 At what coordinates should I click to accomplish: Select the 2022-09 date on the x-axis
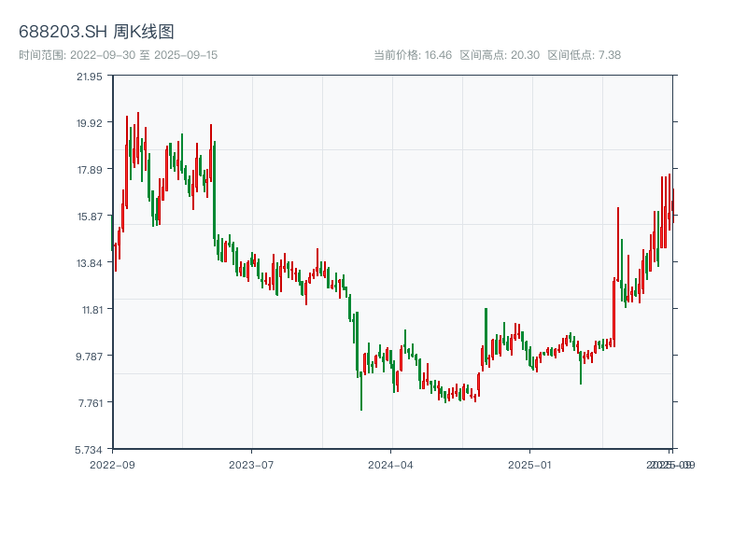112,464
